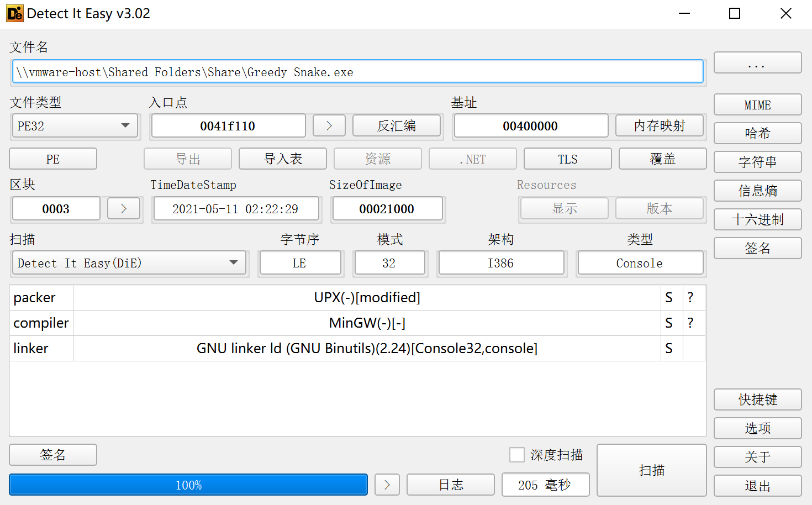Click the base address field 00400000
812x505 pixels.
click(531, 125)
